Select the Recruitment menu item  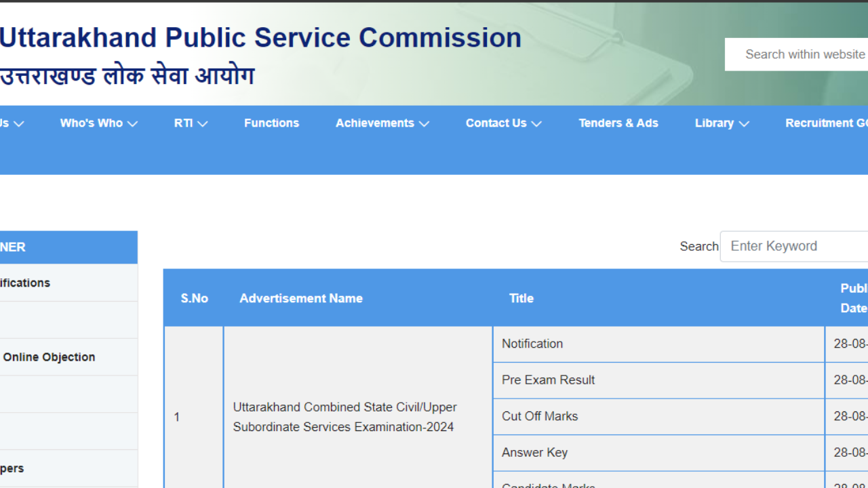click(x=826, y=123)
